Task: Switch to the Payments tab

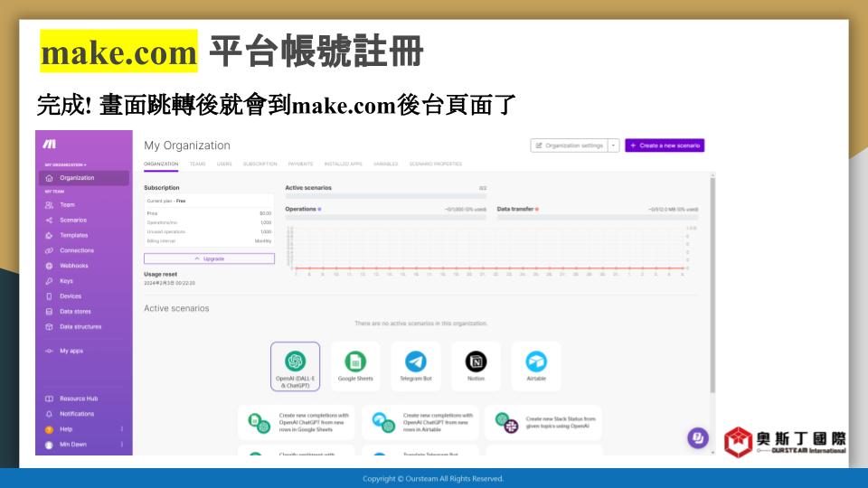Action: pos(300,164)
